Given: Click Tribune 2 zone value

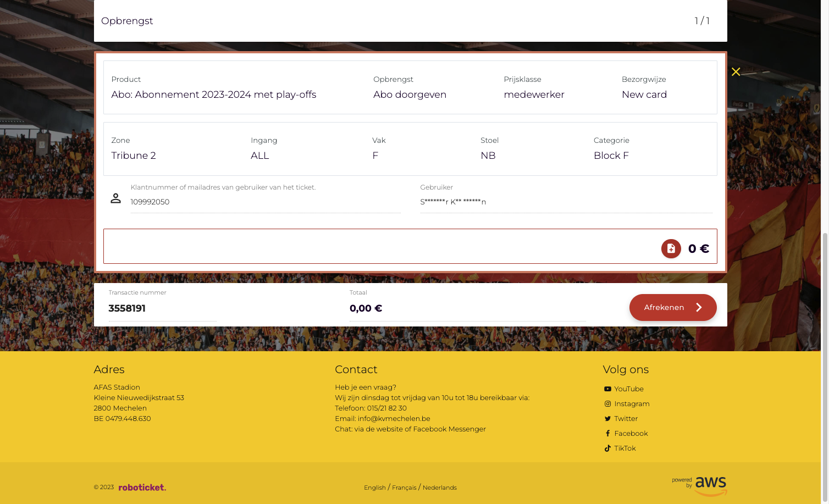Looking at the screenshot, I should coord(134,156).
